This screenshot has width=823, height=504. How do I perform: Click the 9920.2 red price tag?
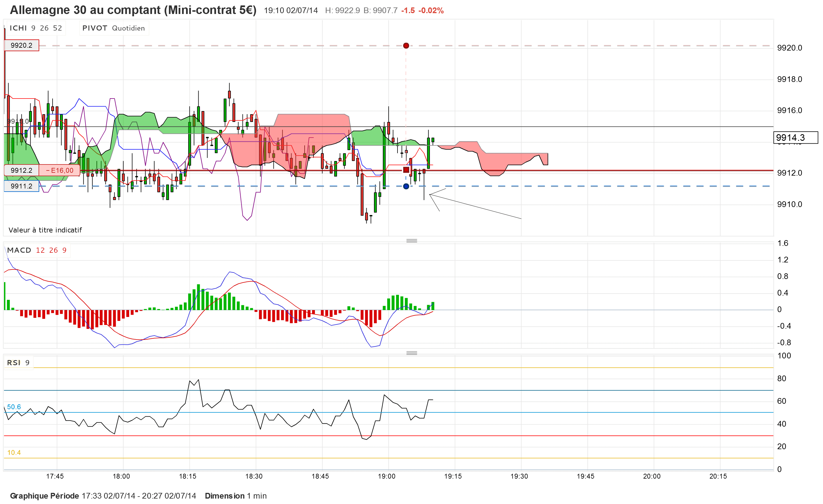coord(21,45)
